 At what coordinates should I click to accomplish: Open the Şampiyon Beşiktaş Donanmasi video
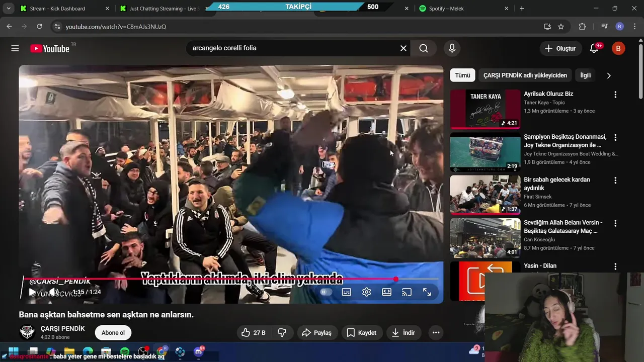485,152
